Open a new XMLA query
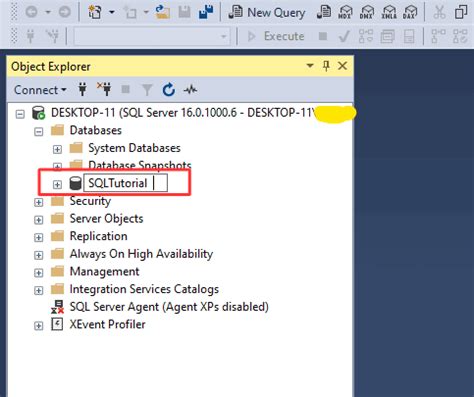474x397 pixels. (x=389, y=12)
